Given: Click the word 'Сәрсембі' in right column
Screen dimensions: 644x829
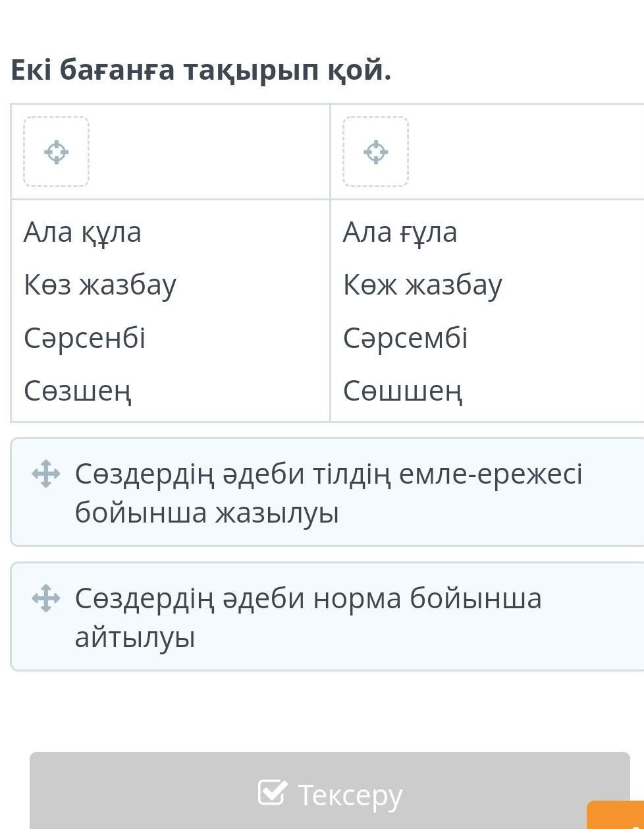Looking at the screenshot, I should [405, 338].
